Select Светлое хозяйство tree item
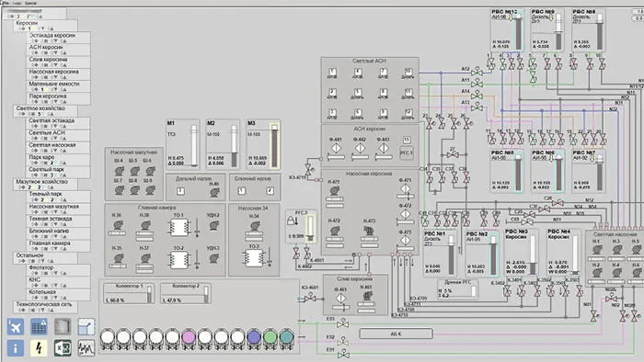Image resolution: width=644 pixels, height=362 pixels. (x=46, y=110)
